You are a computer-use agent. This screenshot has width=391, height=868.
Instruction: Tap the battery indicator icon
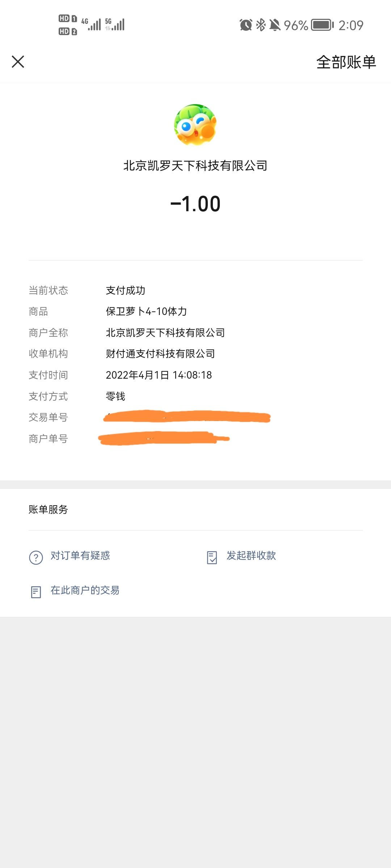click(323, 25)
